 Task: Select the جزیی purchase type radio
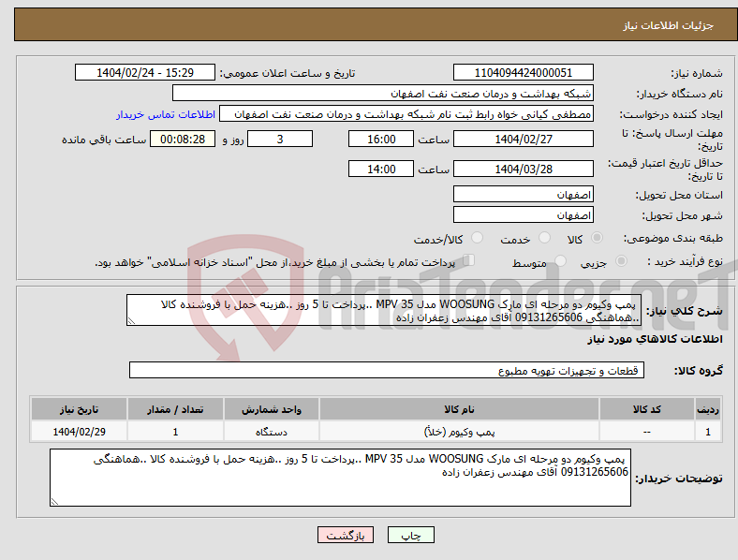621,260
